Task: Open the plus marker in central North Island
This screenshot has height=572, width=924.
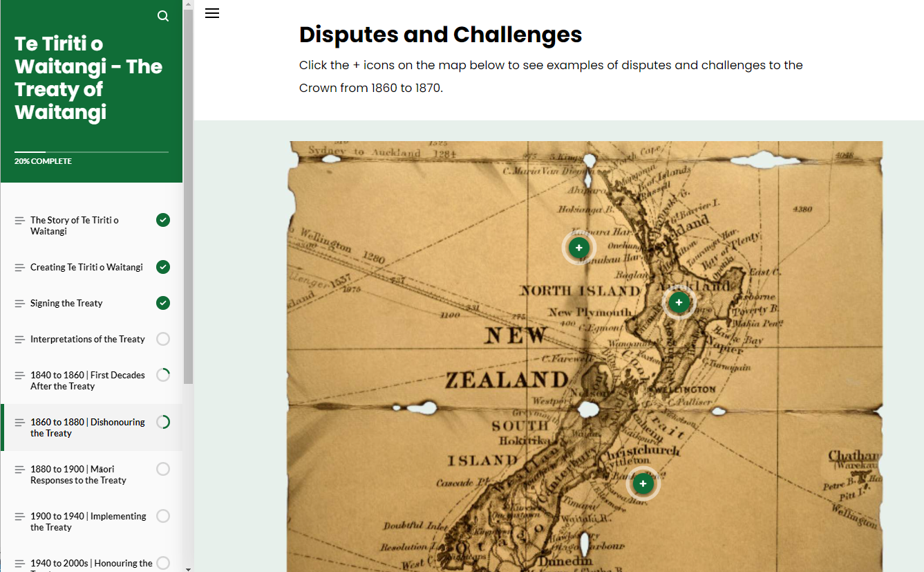Action: pyautogui.click(x=679, y=302)
